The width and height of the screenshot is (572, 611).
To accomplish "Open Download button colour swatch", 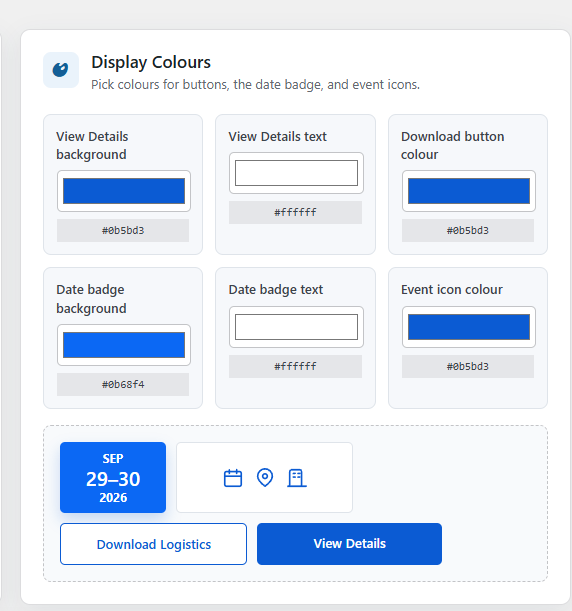I will click(469, 191).
